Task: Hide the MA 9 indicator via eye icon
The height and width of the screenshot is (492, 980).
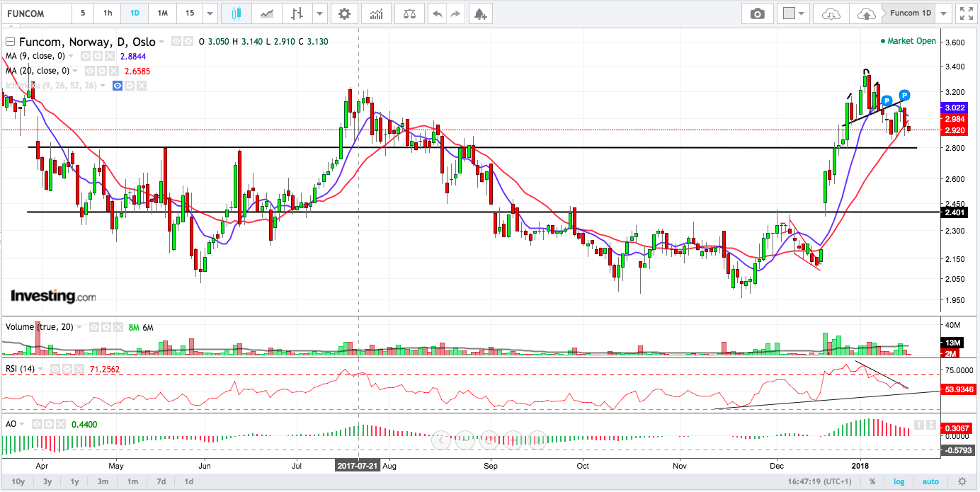Action: pyautogui.click(x=85, y=56)
